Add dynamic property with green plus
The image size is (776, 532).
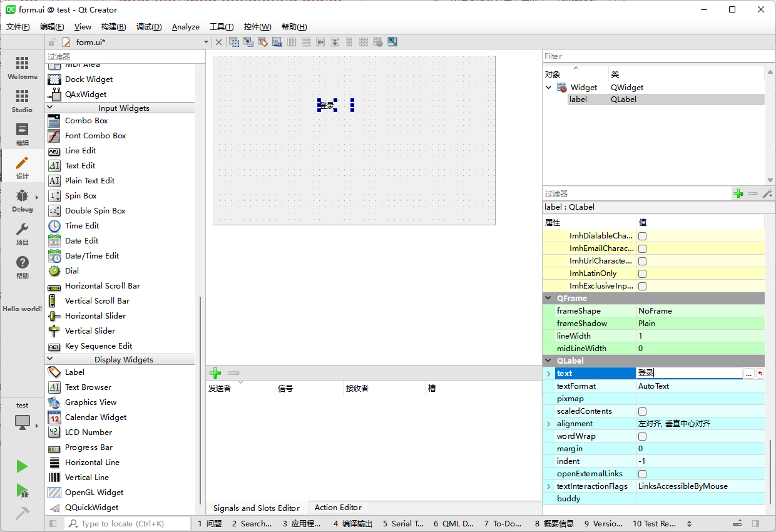(x=739, y=194)
